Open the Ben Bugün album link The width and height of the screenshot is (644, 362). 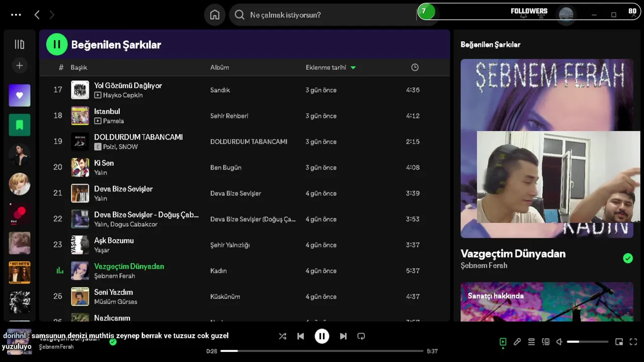(226, 167)
